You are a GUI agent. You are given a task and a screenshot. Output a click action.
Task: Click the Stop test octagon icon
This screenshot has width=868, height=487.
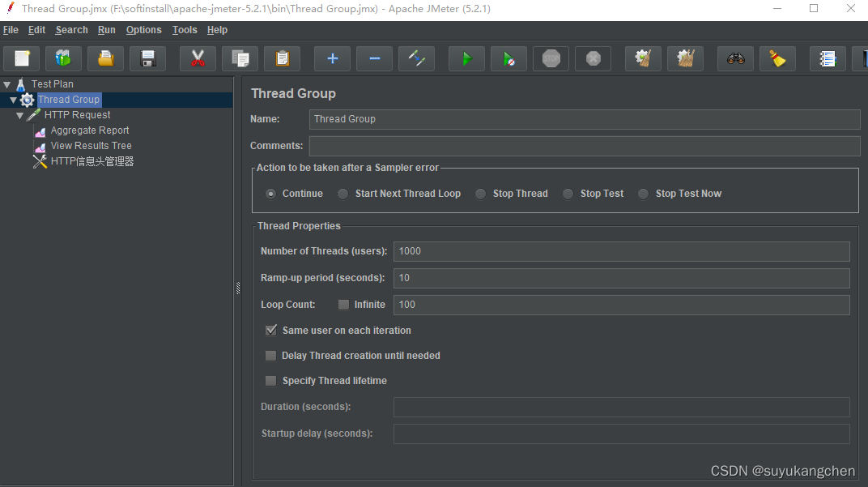click(551, 58)
